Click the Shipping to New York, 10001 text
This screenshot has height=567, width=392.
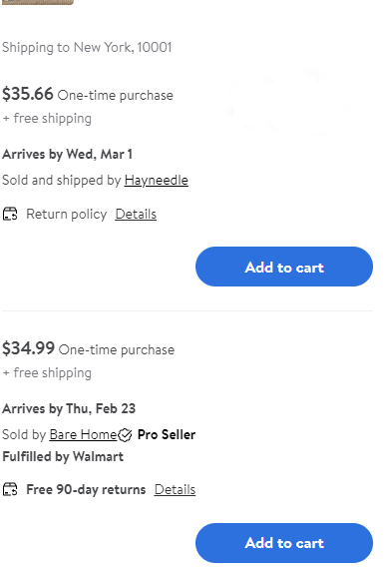[87, 47]
